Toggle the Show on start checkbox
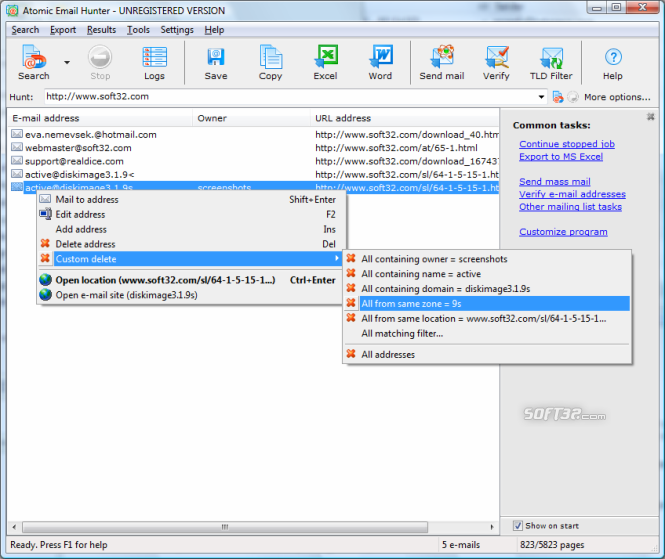This screenshot has width=665, height=559. click(x=518, y=526)
